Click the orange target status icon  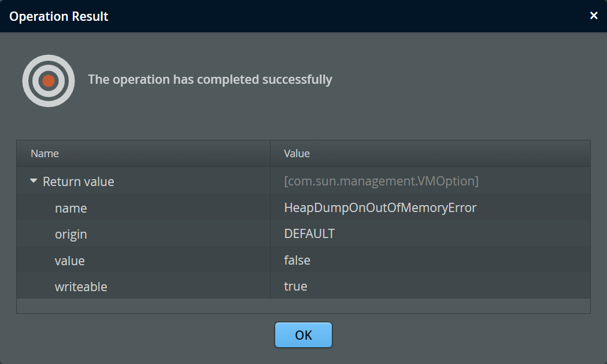click(49, 81)
